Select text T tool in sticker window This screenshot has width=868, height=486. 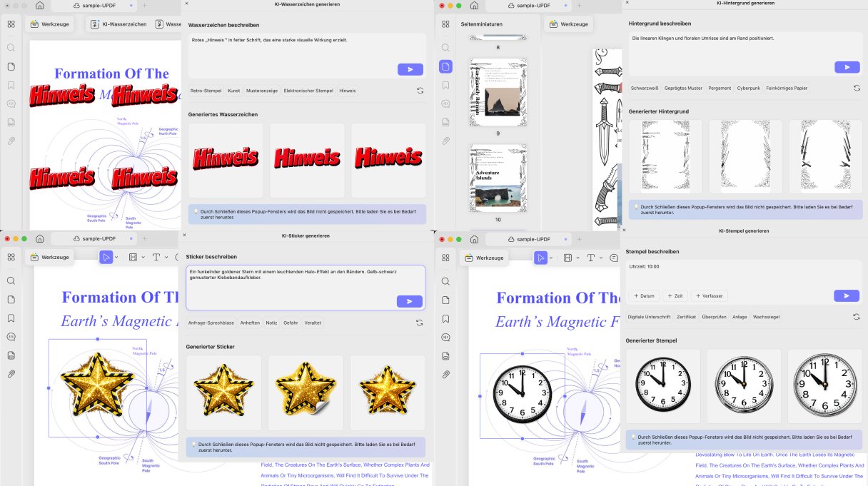[x=156, y=257]
